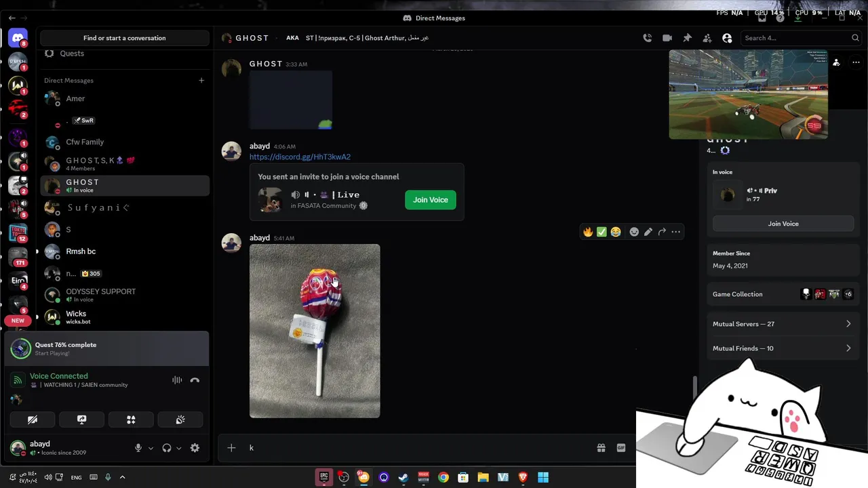Toggle noise suppression waveform icon
The image size is (868, 488).
tap(177, 380)
